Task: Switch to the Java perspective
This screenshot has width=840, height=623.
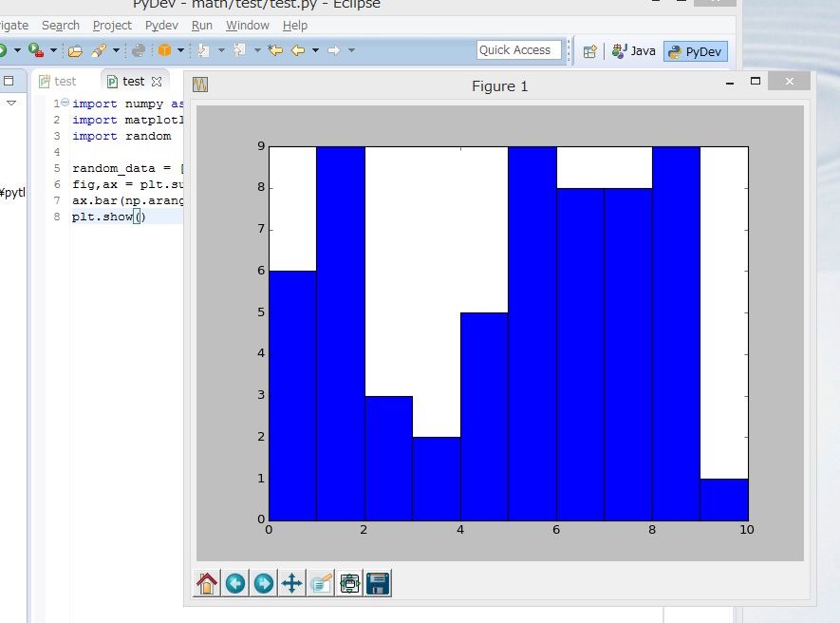Action: click(x=634, y=51)
